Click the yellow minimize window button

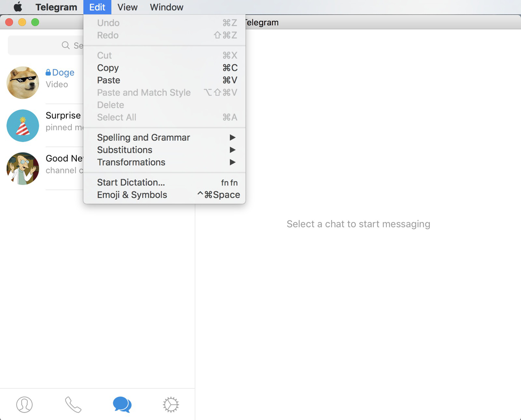[x=22, y=22]
